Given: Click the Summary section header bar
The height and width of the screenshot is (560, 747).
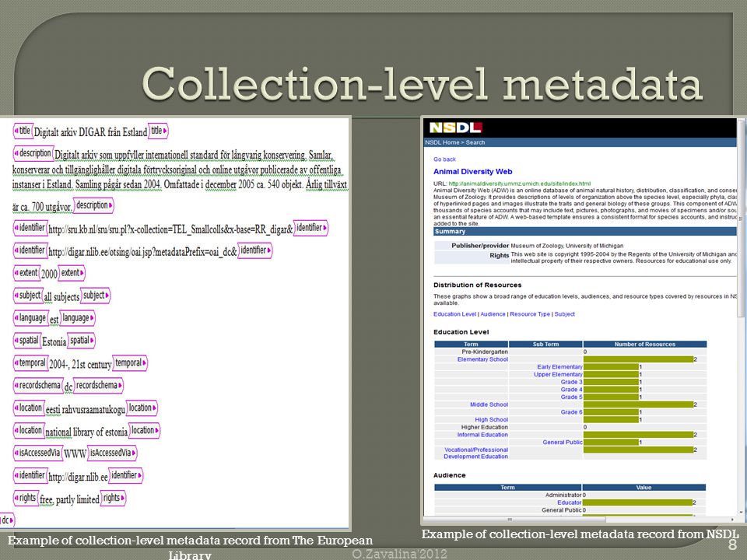Looking at the screenshot, I should [585, 232].
